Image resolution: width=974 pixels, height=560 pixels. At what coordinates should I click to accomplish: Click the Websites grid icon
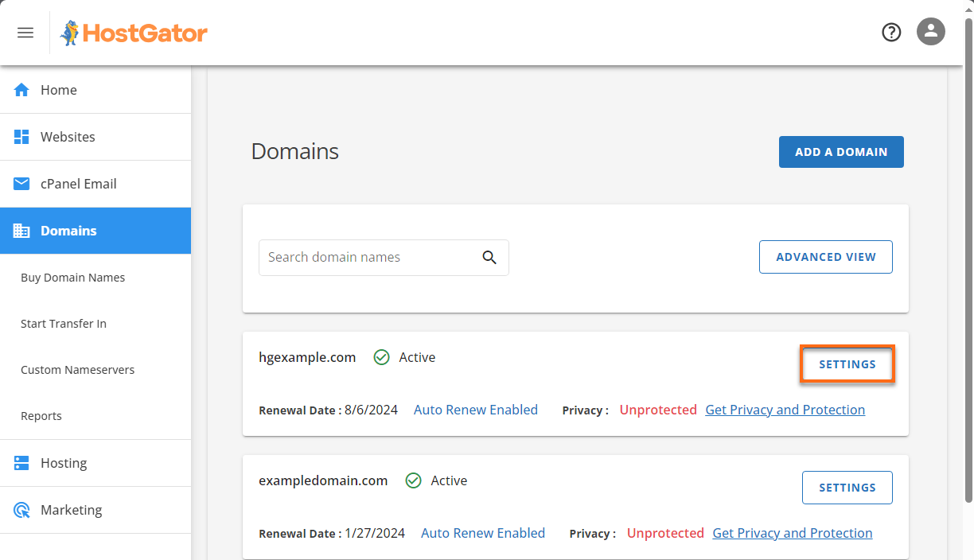point(21,137)
